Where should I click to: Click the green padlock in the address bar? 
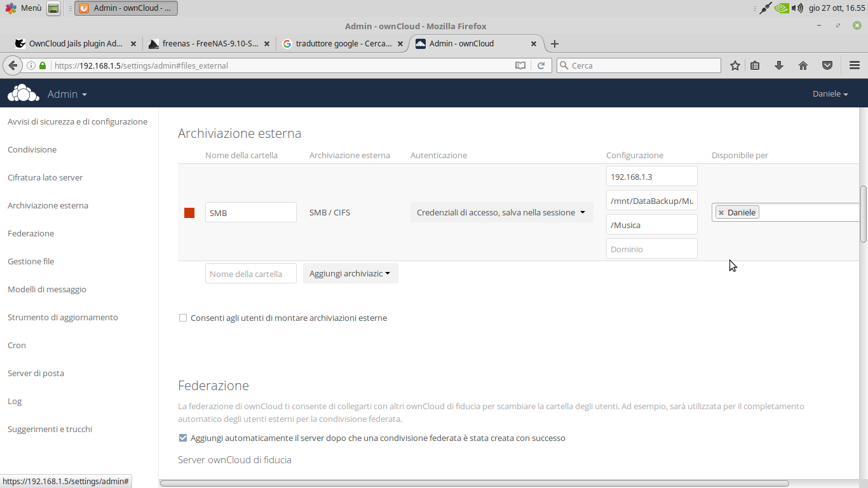pos(43,65)
